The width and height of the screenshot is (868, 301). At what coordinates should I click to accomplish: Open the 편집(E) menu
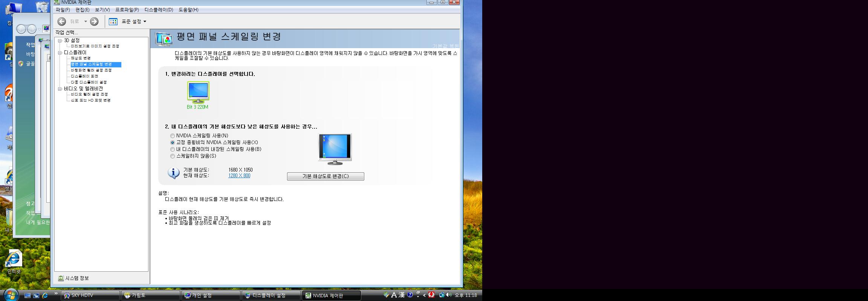83,10
